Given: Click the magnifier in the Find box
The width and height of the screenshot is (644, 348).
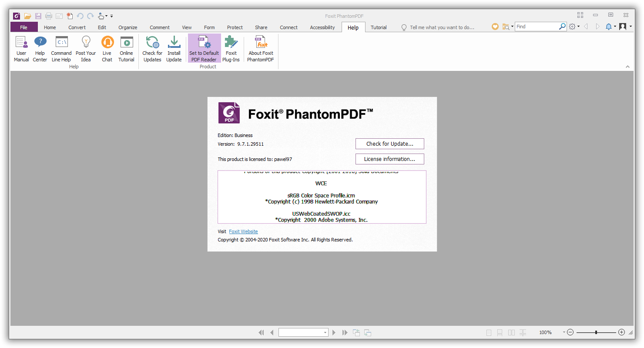Looking at the screenshot, I should point(562,27).
